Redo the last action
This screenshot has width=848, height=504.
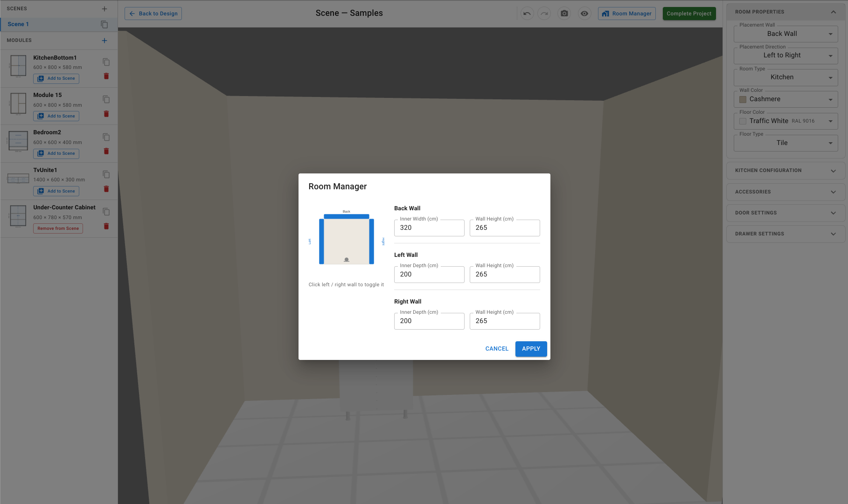point(544,14)
